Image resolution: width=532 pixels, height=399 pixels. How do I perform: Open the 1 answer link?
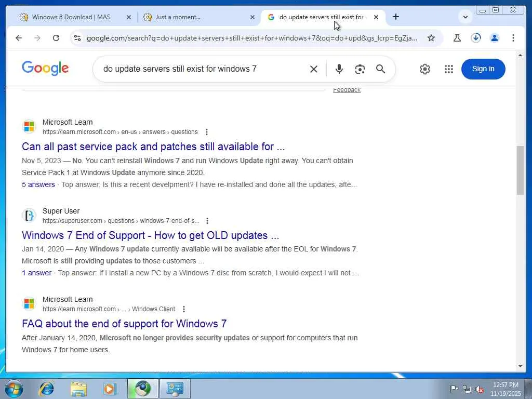pyautogui.click(x=37, y=273)
